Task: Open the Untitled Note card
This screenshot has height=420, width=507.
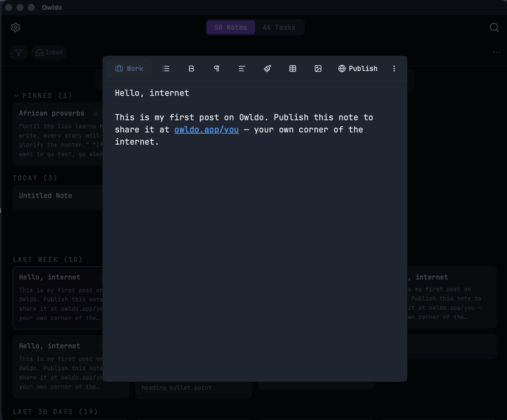Action: [x=58, y=197]
